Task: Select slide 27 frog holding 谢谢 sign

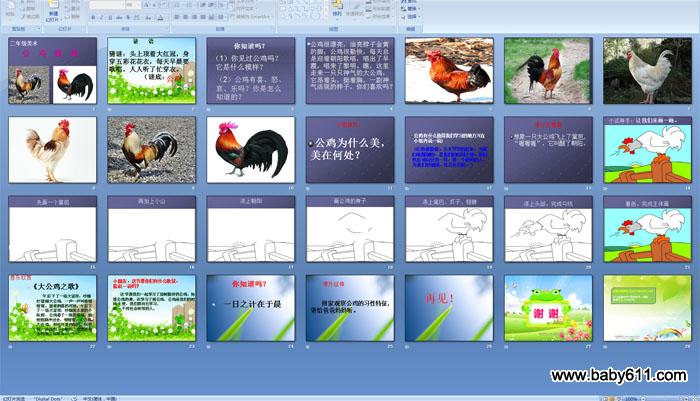Action: [548, 308]
